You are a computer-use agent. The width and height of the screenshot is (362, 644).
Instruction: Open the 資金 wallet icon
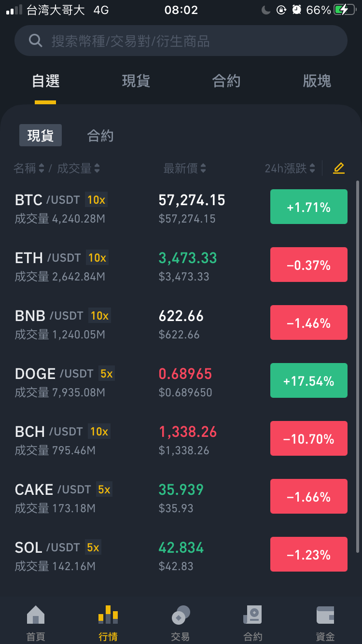(x=325, y=616)
